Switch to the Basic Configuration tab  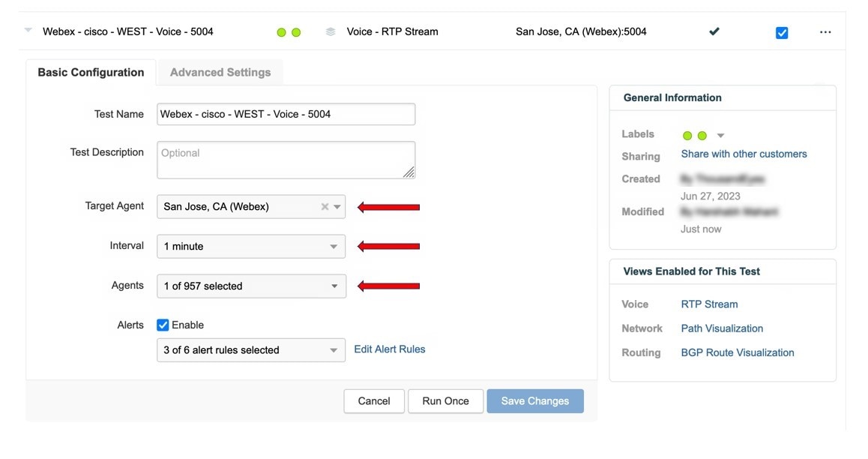tap(91, 73)
